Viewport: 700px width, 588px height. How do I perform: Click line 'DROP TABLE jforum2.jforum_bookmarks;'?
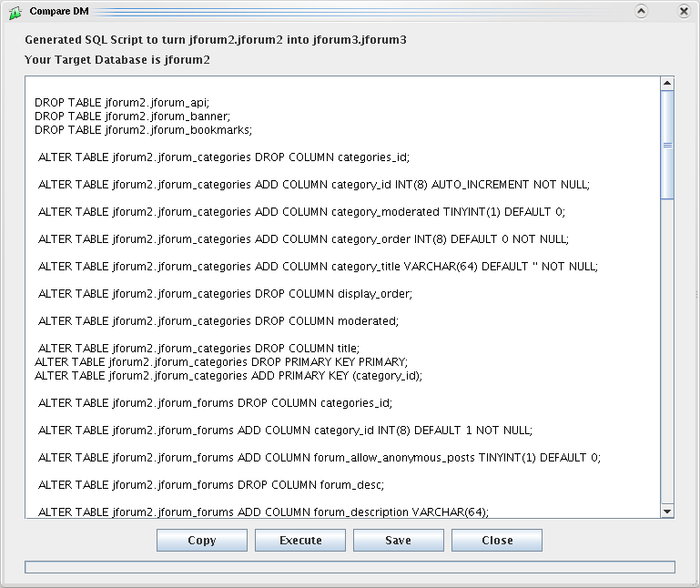point(143,130)
